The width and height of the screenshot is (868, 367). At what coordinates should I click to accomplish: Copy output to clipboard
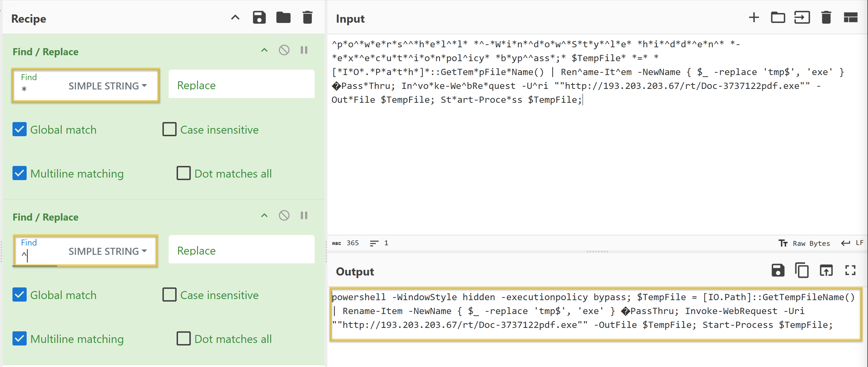click(802, 270)
